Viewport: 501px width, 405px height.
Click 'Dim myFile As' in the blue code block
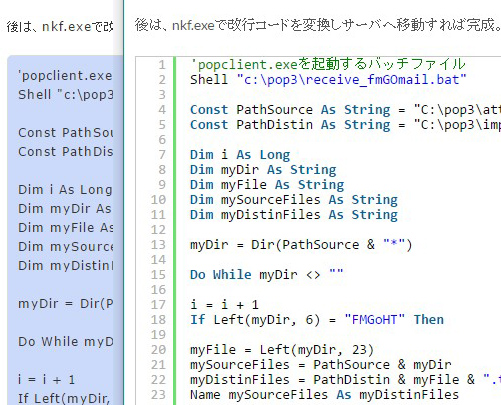[x=66, y=228]
